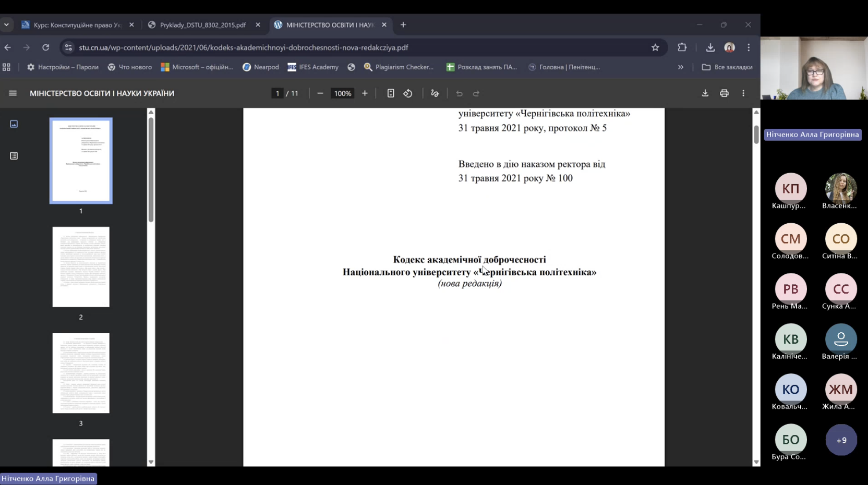
Task: Expand hidden bookmarks with chevron
Action: point(680,67)
